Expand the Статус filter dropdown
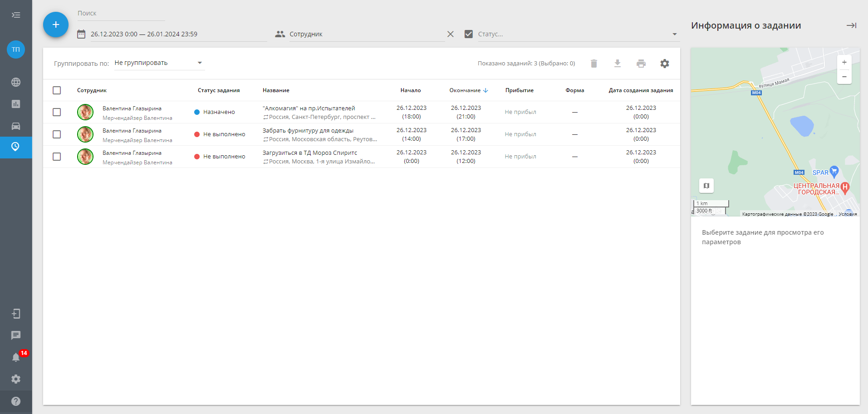The height and width of the screenshot is (414, 868). pos(674,34)
